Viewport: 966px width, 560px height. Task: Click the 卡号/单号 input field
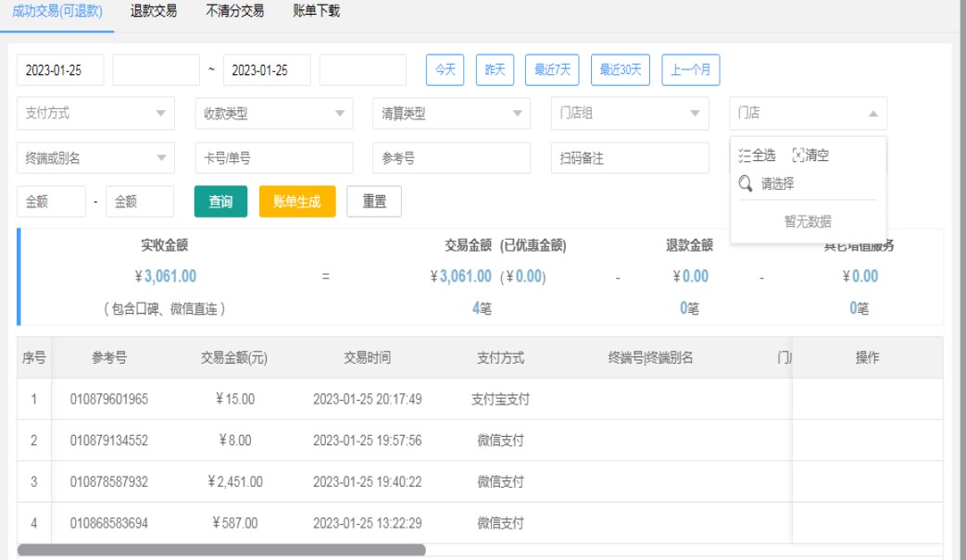point(273,158)
